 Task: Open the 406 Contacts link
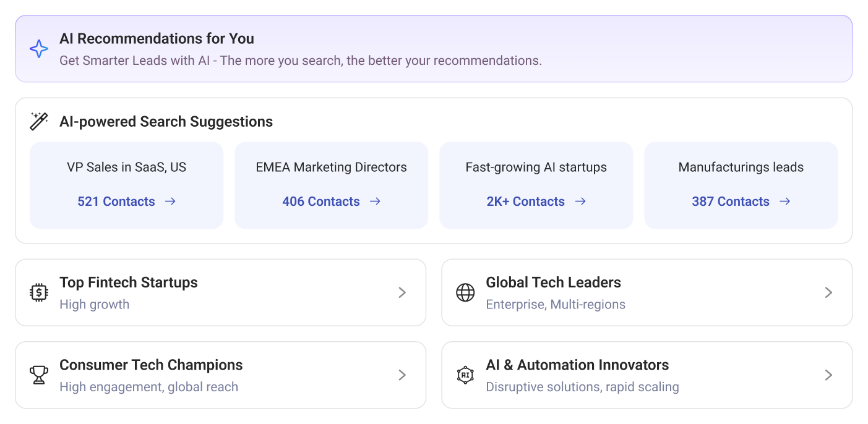pyautogui.click(x=321, y=201)
